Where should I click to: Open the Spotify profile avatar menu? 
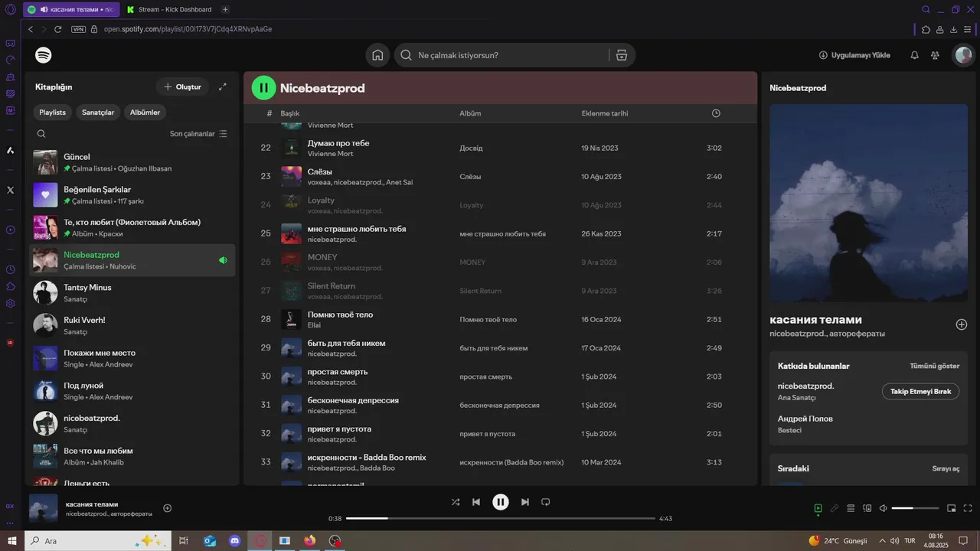(963, 55)
